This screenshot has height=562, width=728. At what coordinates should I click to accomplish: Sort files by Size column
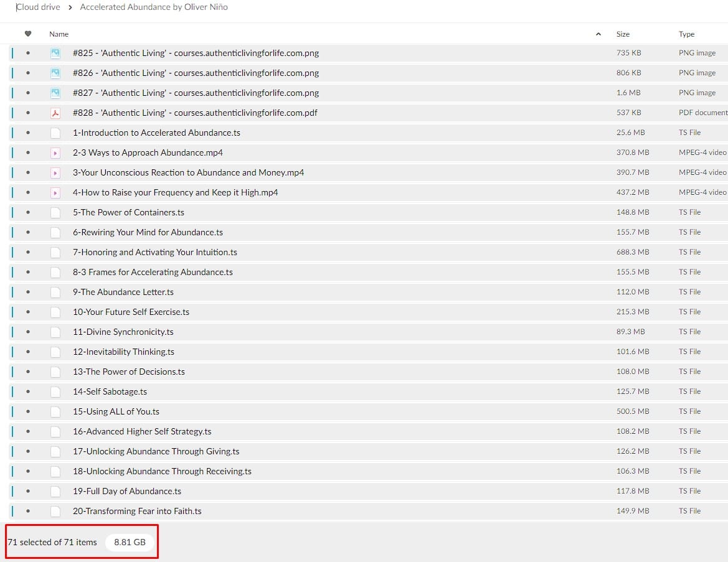click(x=623, y=34)
